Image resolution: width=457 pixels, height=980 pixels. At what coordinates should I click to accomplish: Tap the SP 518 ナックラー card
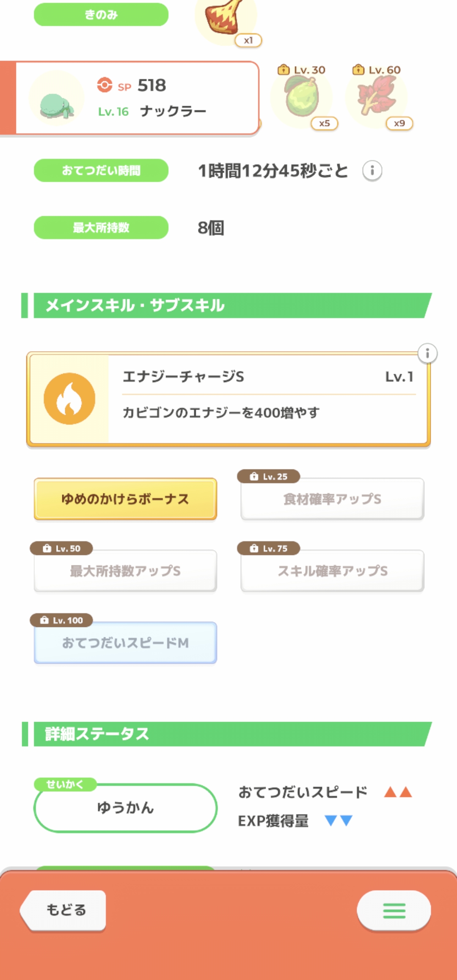click(169, 98)
